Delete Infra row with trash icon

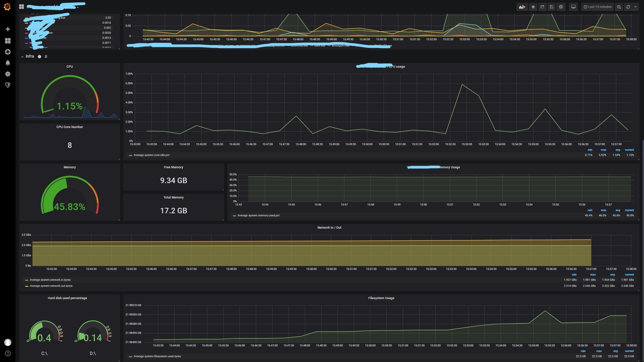coord(46,57)
